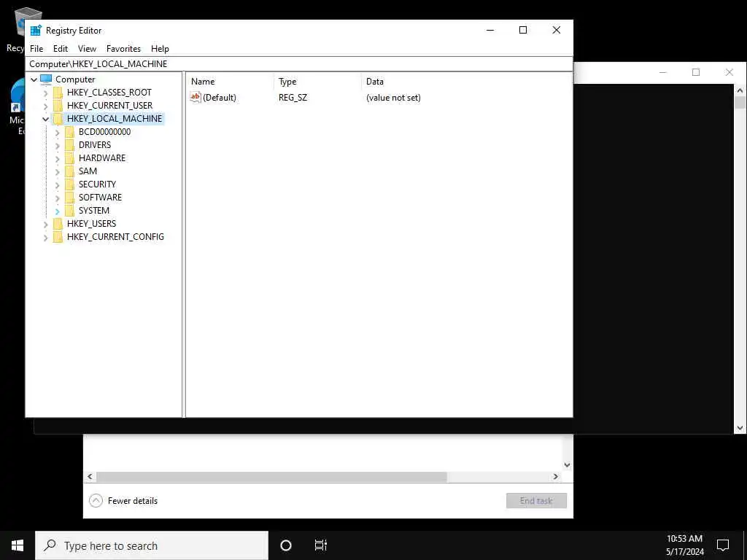Expand the HKEY_CLASSES_ROOT key
The width and height of the screenshot is (747, 560).
coord(46,93)
